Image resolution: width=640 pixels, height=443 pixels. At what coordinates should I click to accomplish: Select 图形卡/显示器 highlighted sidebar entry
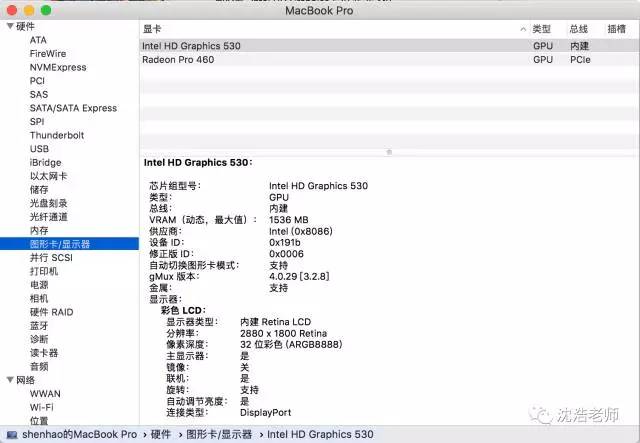69,244
